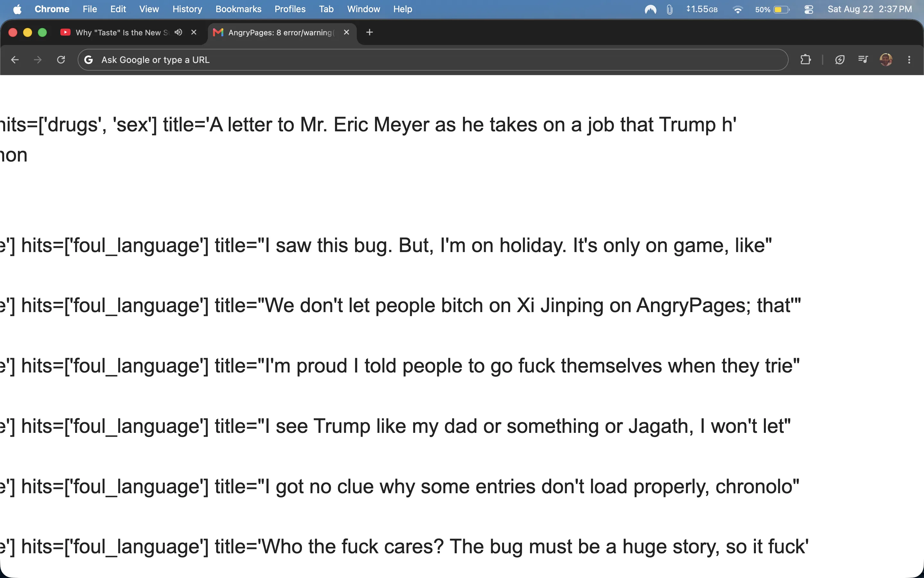The height and width of the screenshot is (578, 924).
Task: Close the AngryPages Gmail tab
Action: [x=347, y=32]
